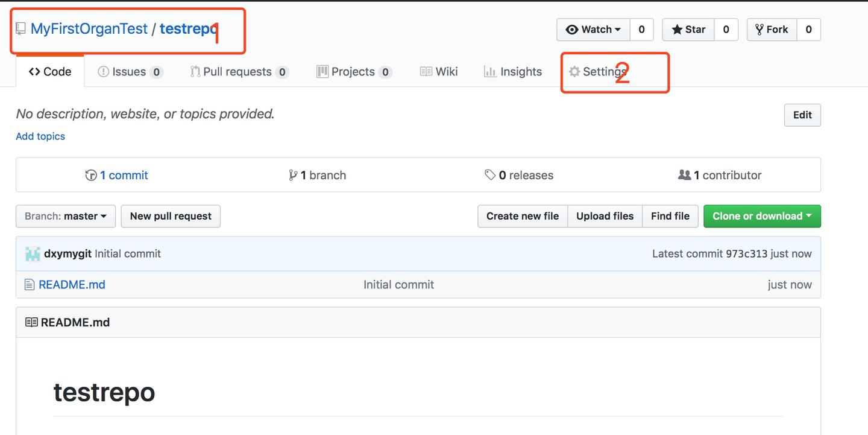This screenshot has width=868, height=435.
Task: Click the dxymygit avatar icon
Action: 33,254
